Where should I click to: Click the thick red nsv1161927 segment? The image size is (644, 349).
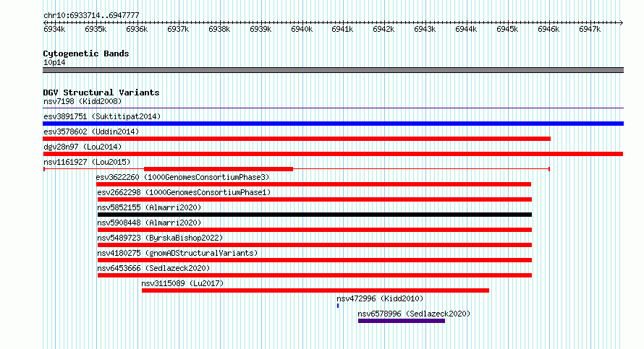pyautogui.click(x=219, y=169)
